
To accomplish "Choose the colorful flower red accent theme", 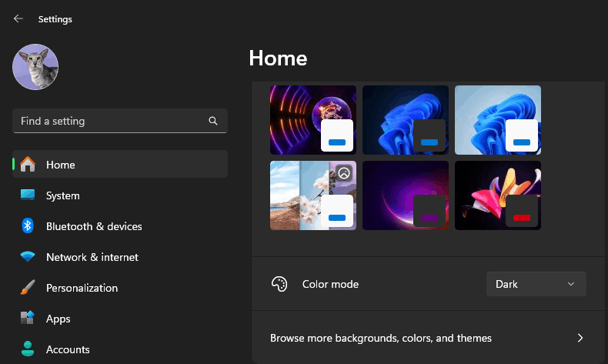I will pyautogui.click(x=497, y=195).
